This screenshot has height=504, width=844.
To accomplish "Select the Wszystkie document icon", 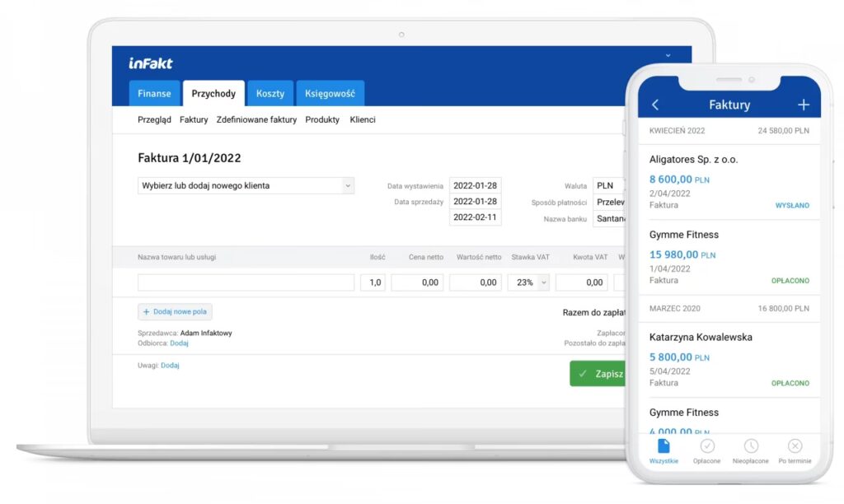I will tap(663, 446).
